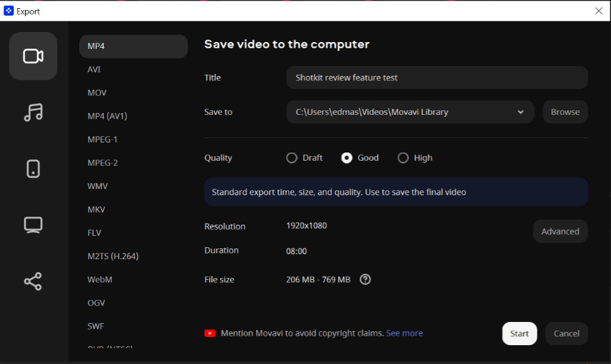This screenshot has height=364, width=611.
Task: Open Advanced export settings
Action: click(560, 231)
